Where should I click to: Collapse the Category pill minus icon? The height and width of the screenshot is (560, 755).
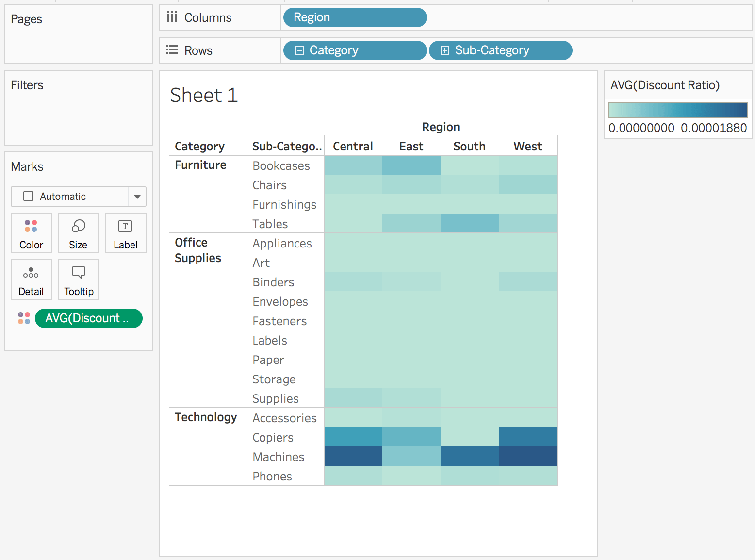coord(299,50)
